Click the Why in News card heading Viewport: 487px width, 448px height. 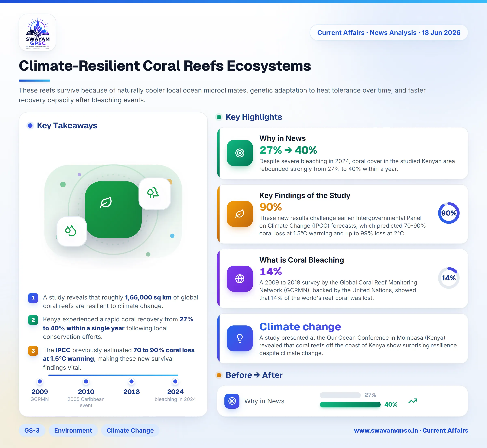tap(282, 138)
